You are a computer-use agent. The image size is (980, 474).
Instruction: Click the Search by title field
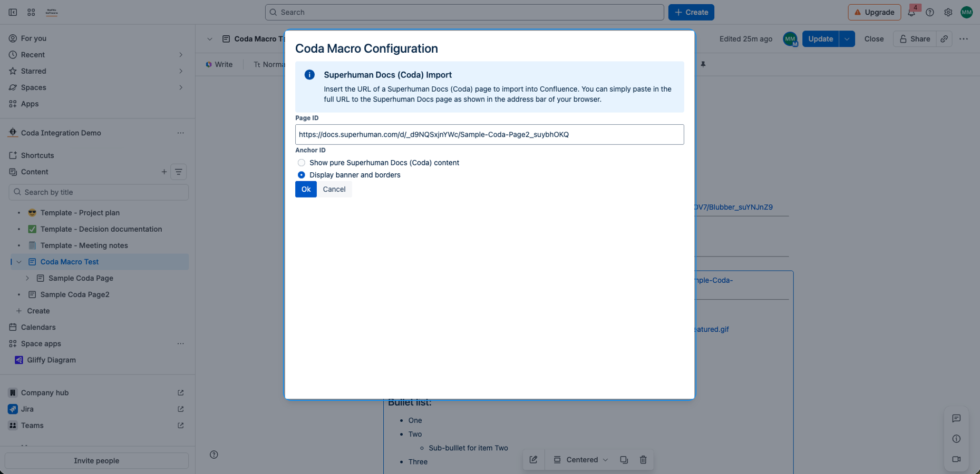(99, 192)
